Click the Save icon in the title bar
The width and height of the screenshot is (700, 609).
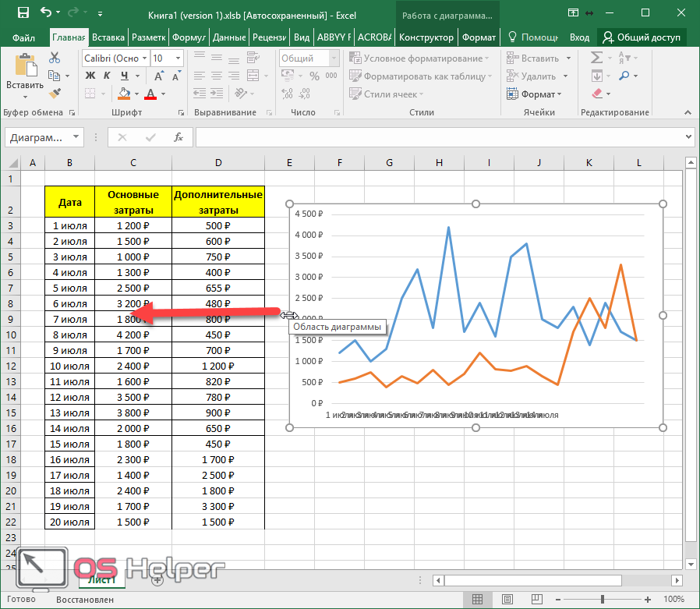tap(23, 13)
